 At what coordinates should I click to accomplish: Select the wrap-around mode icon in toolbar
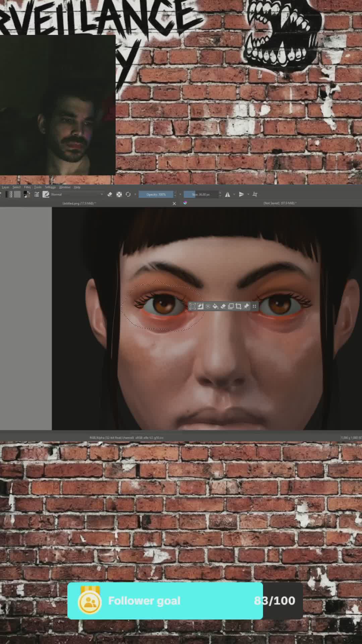(x=255, y=195)
